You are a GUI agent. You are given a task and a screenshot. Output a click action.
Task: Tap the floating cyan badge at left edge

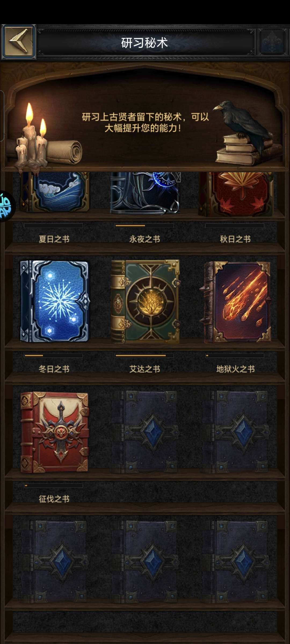(6, 206)
